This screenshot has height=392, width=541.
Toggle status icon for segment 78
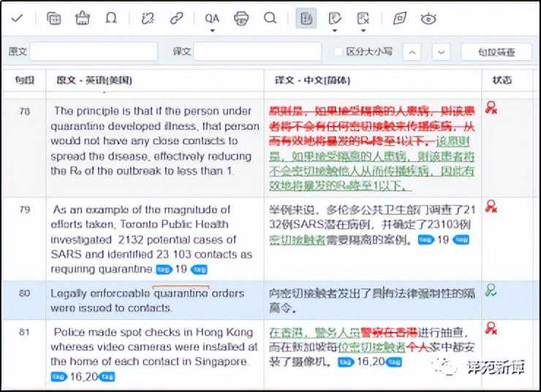pyautogui.click(x=491, y=109)
